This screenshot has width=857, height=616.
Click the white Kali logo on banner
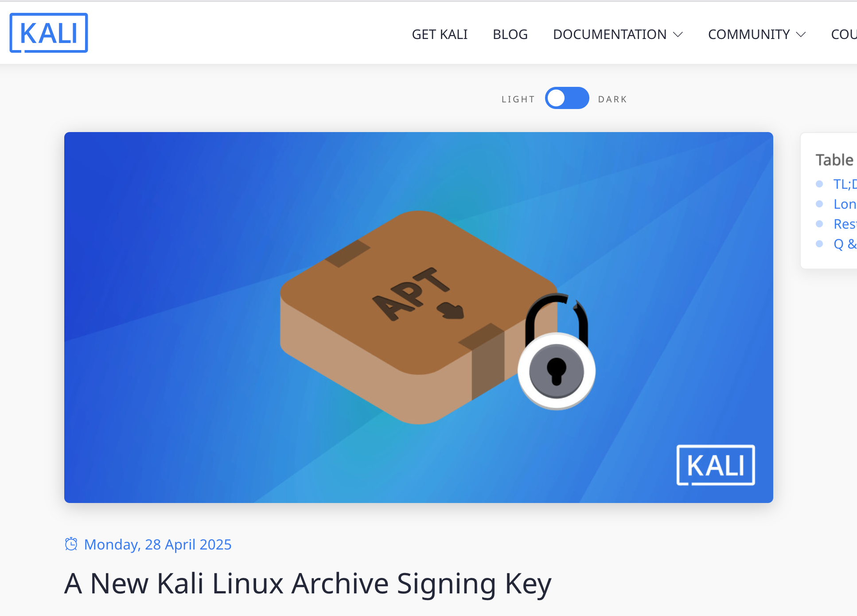[x=716, y=465]
